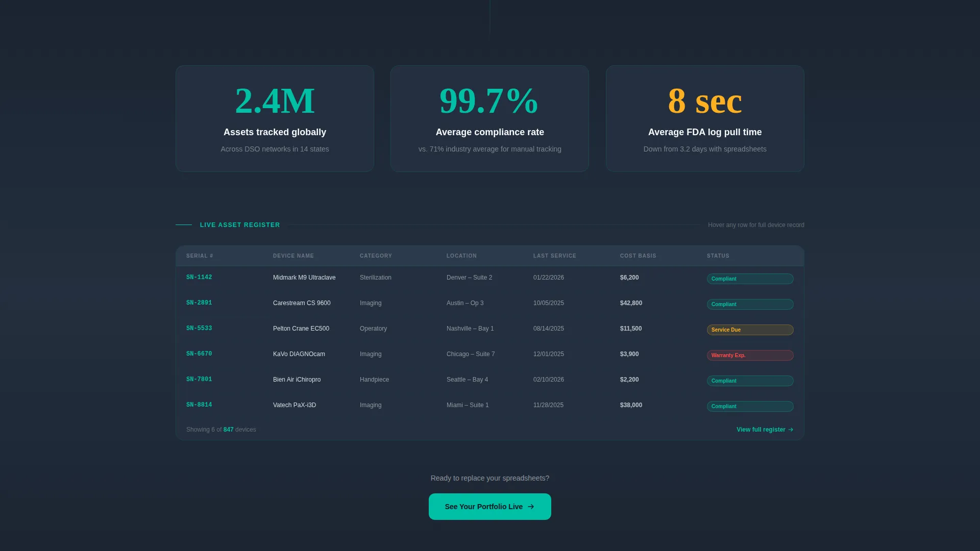Viewport: 980px width, 551px height.
Task: Click the Category column header
Action: tap(376, 256)
